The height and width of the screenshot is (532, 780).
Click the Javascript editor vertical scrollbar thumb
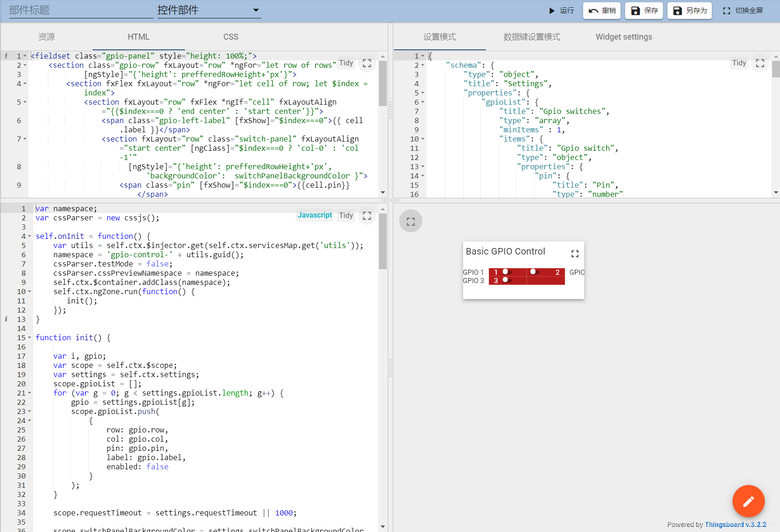click(383, 241)
